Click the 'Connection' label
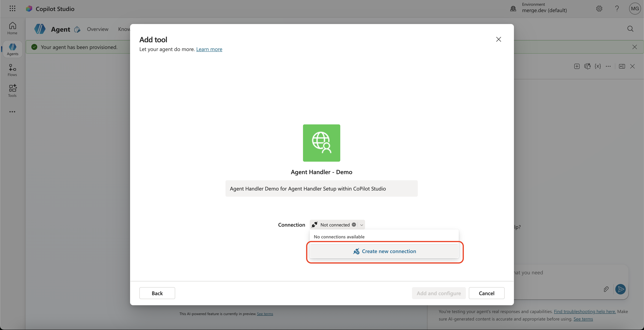 (291, 225)
